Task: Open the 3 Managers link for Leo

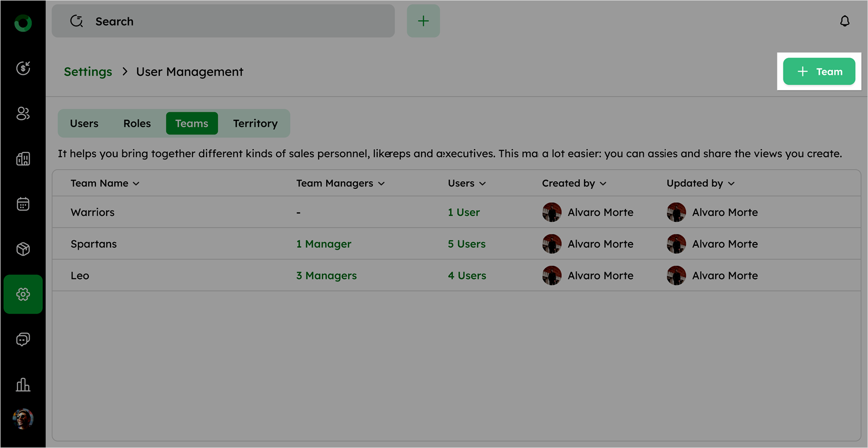Action: click(326, 276)
